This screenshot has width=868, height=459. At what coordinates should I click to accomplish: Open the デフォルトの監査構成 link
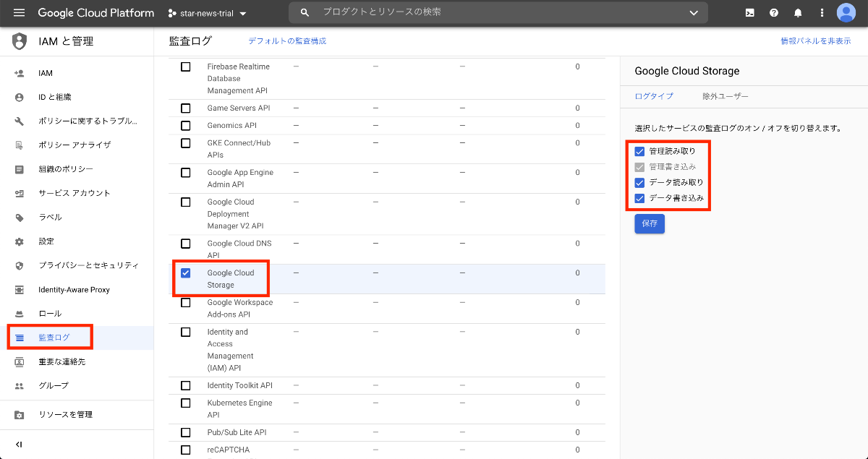tap(287, 41)
